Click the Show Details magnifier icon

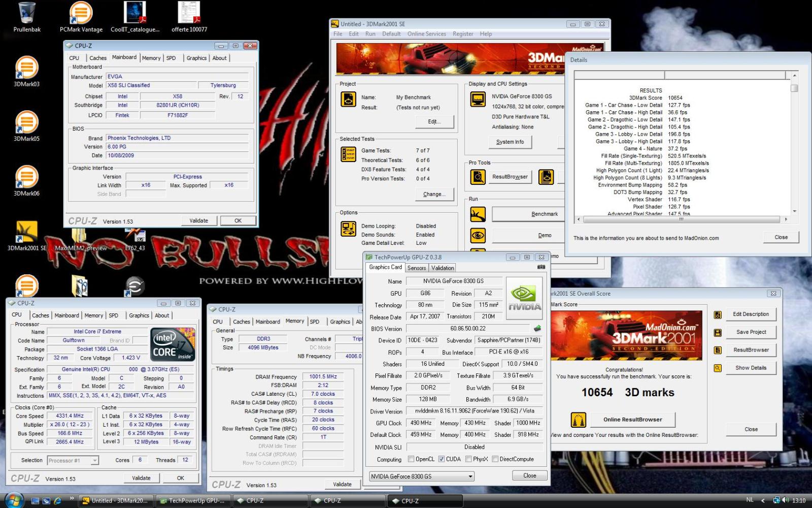pos(718,368)
